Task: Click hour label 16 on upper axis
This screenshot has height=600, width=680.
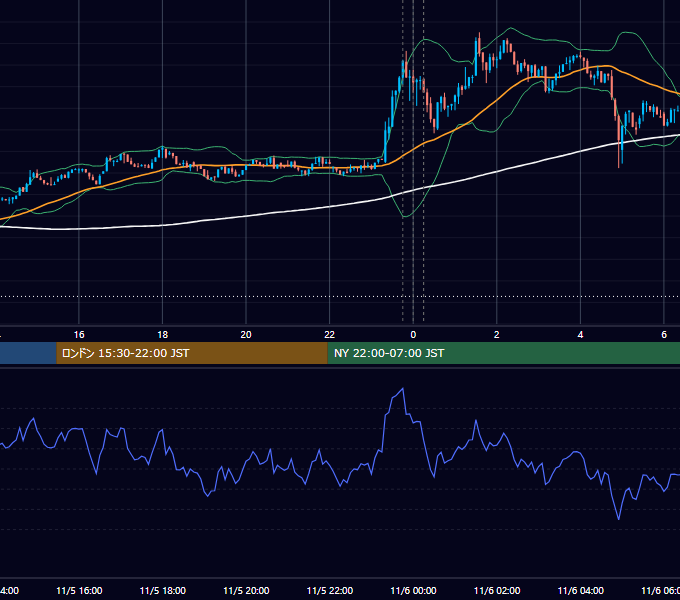Action: click(79, 334)
